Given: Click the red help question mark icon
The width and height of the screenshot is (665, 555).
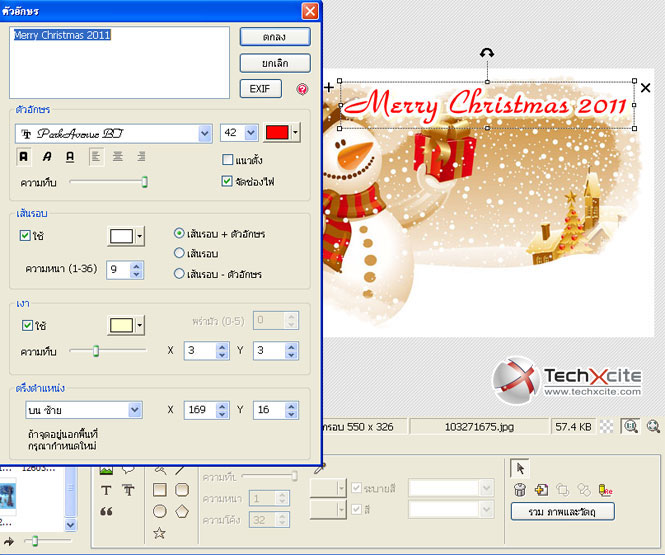Looking at the screenshot, I should [x=302, y=89].
